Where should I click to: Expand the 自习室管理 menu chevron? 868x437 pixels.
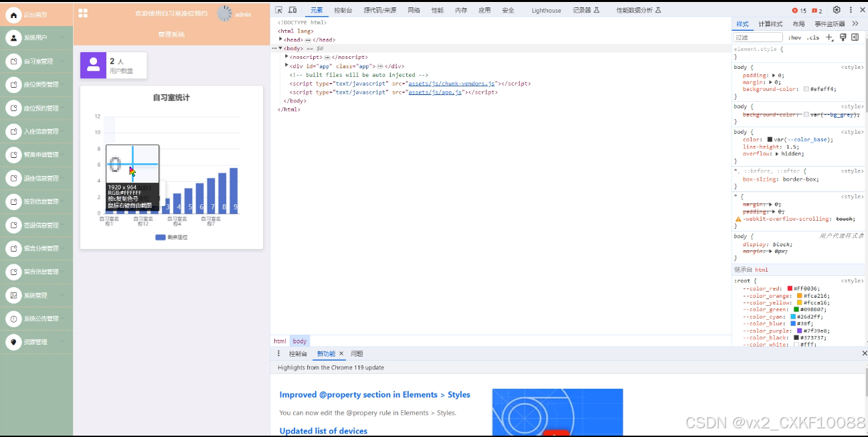point(62,61)
